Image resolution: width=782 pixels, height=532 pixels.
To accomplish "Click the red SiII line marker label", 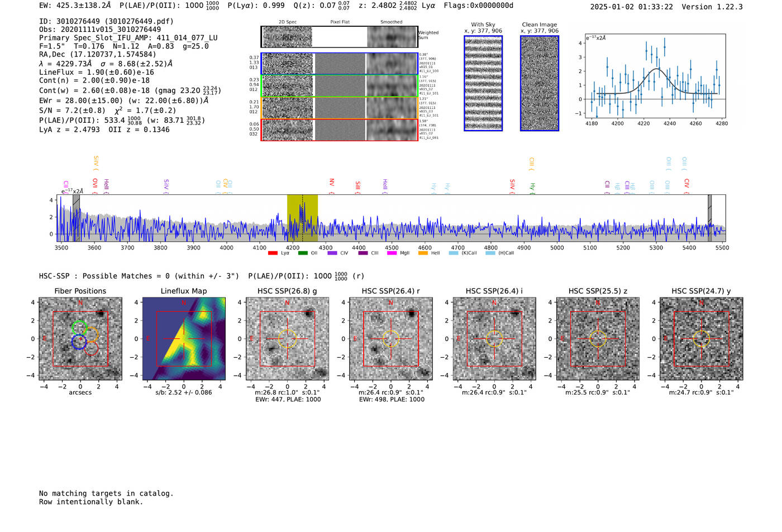I will pyautogui.click(x=358, y=185).
